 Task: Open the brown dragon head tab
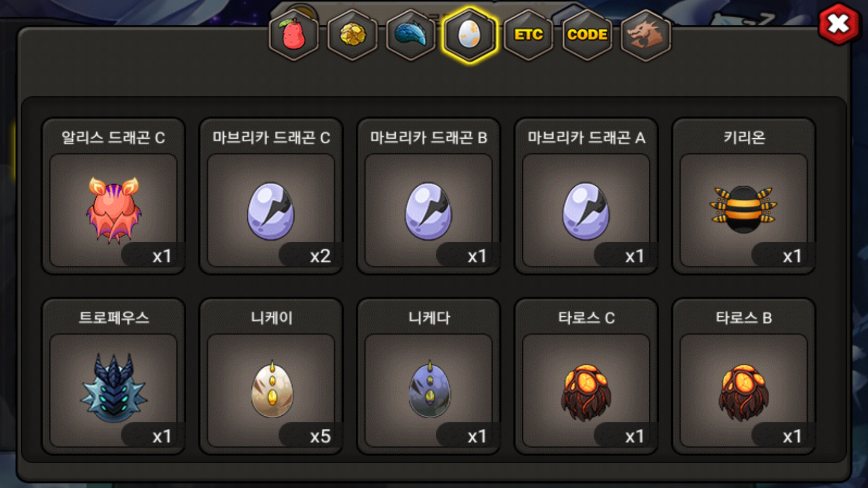click(x=646, y=35)
